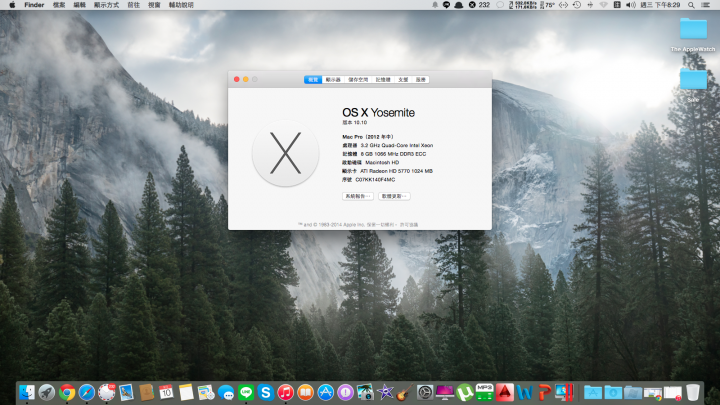Click the bell icon in menu bar
Screen dimensions: 720x405
[434, 5]
